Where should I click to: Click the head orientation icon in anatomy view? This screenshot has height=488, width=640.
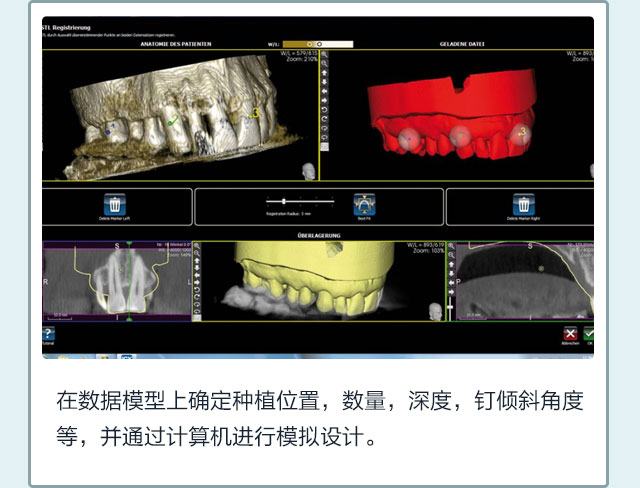(309, 171)
